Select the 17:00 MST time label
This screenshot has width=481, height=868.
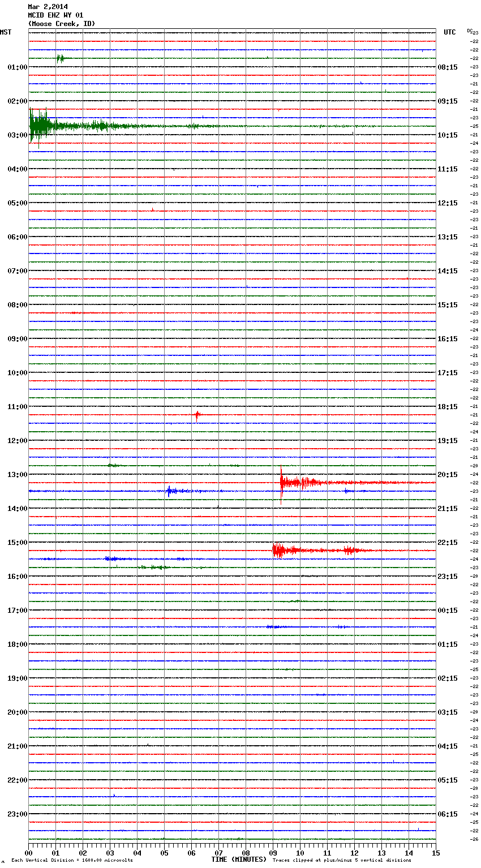point(17,611)
